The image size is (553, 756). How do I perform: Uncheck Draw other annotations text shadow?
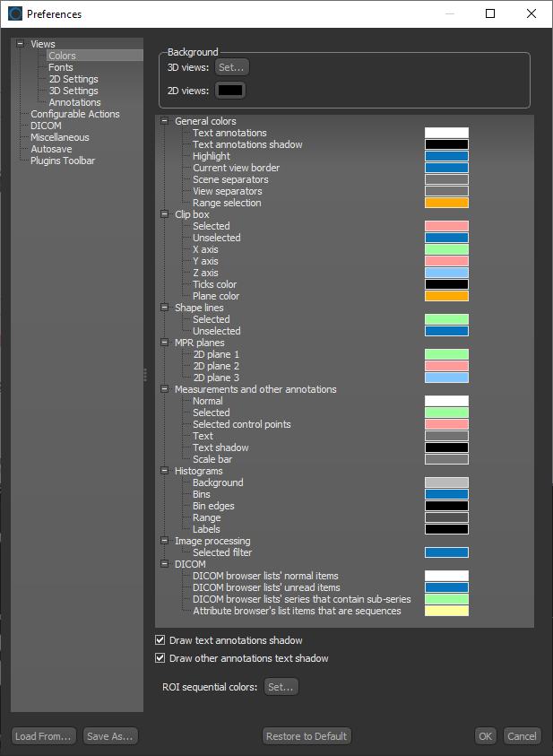point(160,658)
